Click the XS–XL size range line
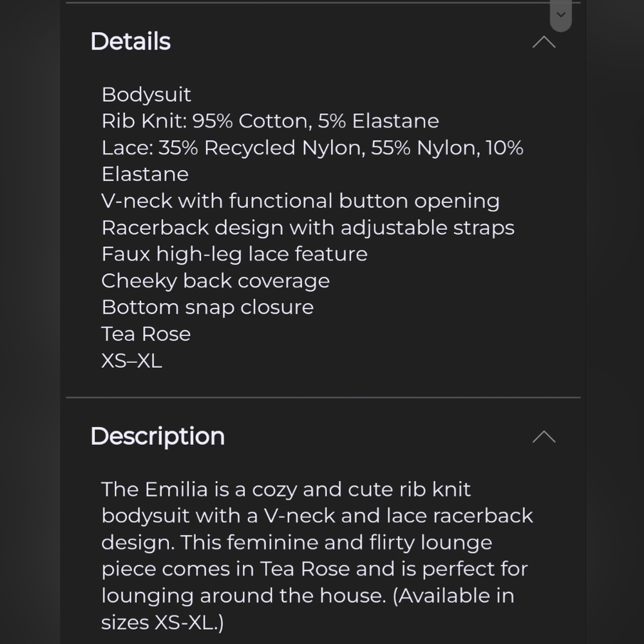644x644 pixels. click(x=131, y=361)
